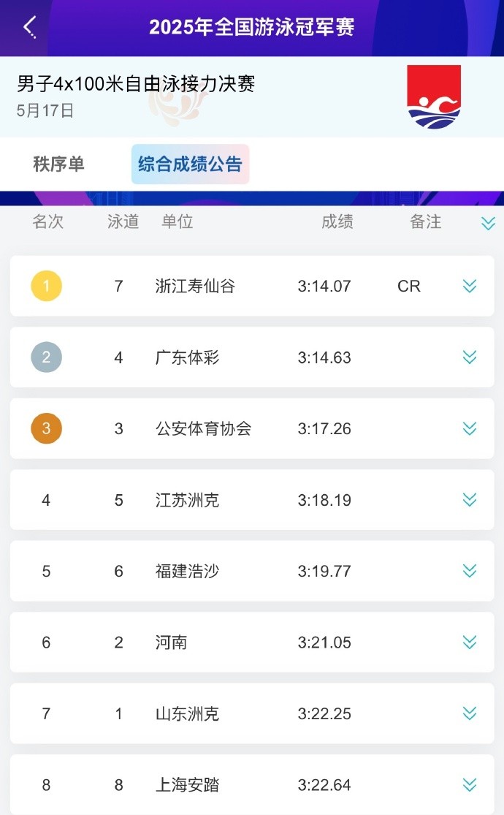Expand 公安体育协会 result details
Image resolution: width=504 pixels, height=815 pixels.
coord(469,428)
